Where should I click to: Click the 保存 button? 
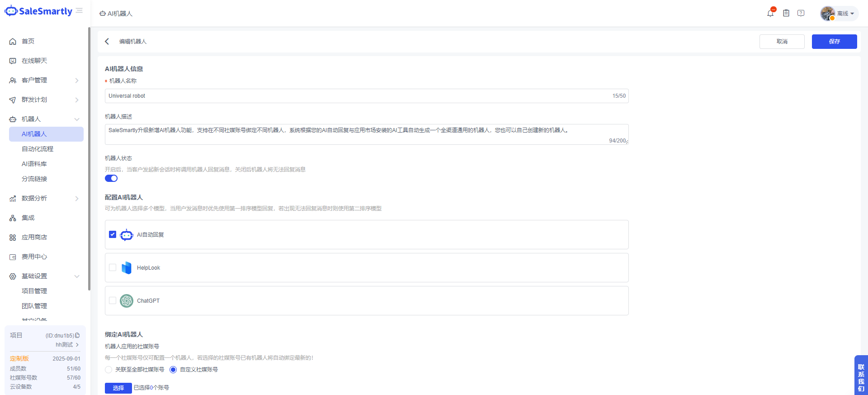click(835, 42)
